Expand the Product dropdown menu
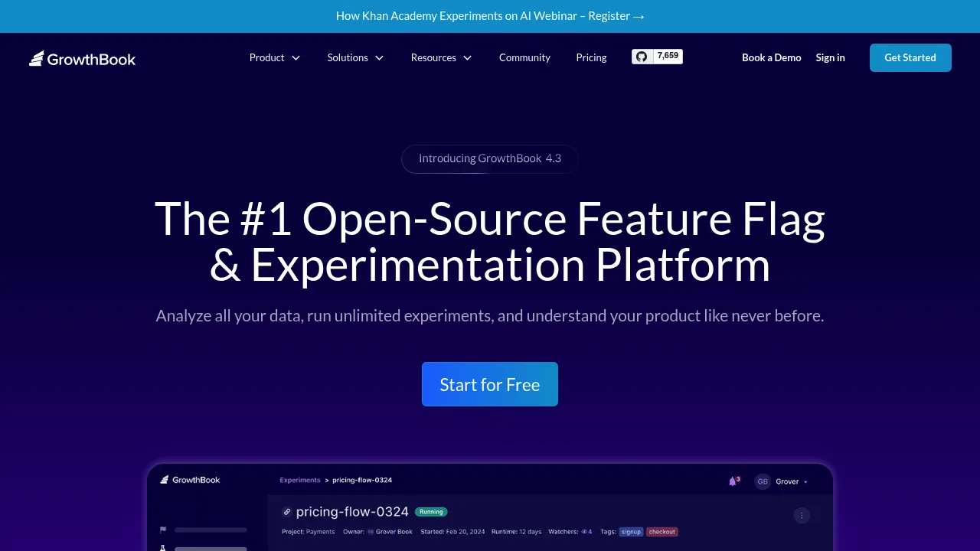 pyautogui.click(x=275, y=57)
